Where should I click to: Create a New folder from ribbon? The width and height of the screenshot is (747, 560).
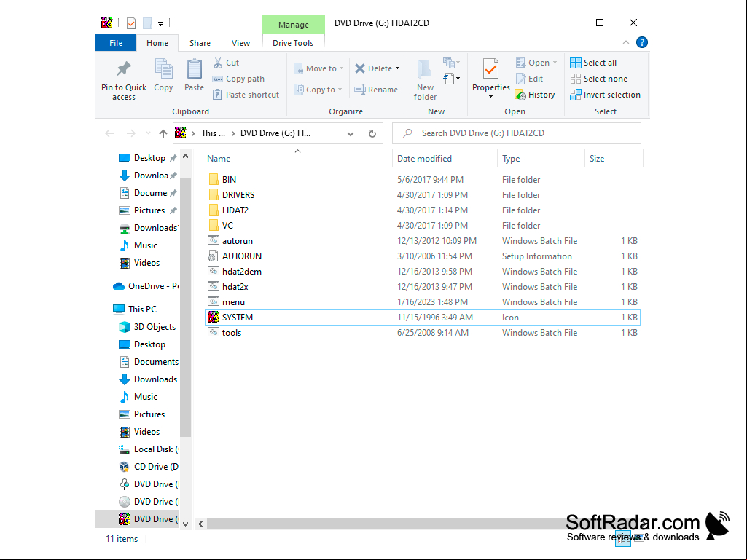(x=425, y=79)
